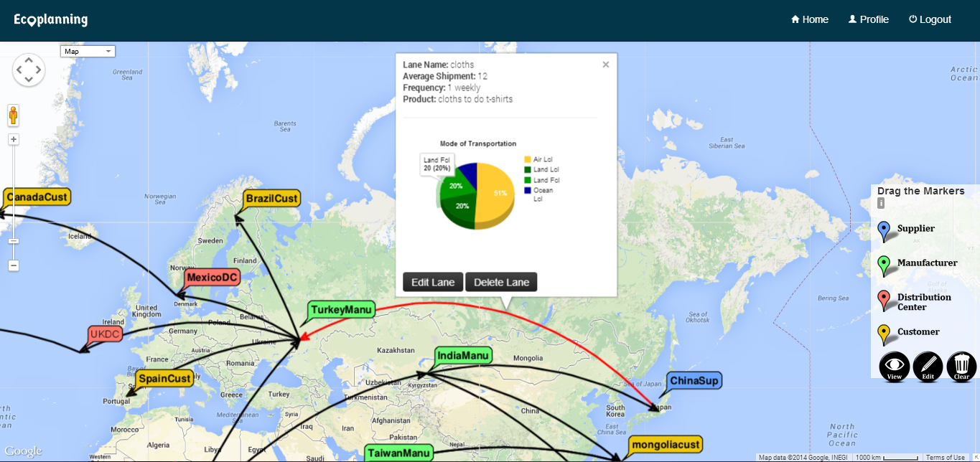Click the TurkeyManu map label
Image resolution: width=980 pixels, height=462 pixels.
point(342,310)
